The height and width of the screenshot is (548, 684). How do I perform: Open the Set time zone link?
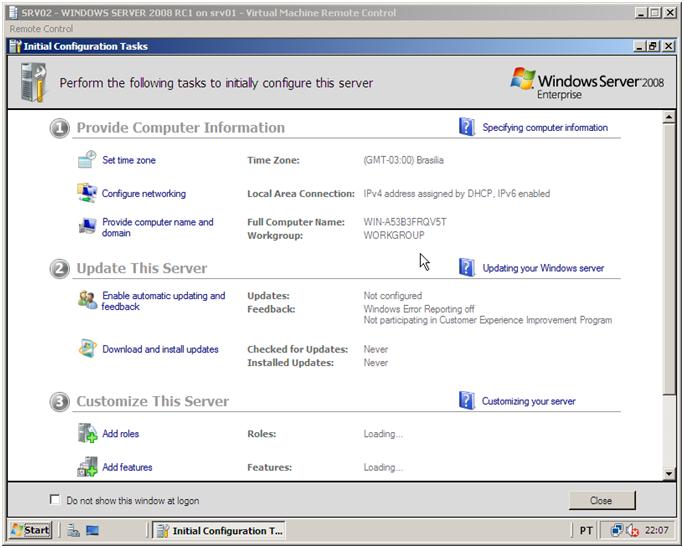coord(129,160)
